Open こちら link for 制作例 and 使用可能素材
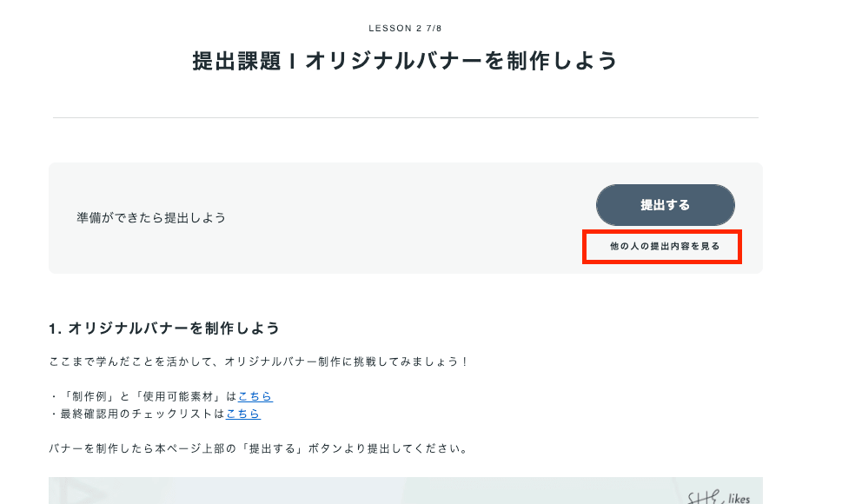Image resolution: width=842 pixels, height=504 pixels. click(255, 396)
